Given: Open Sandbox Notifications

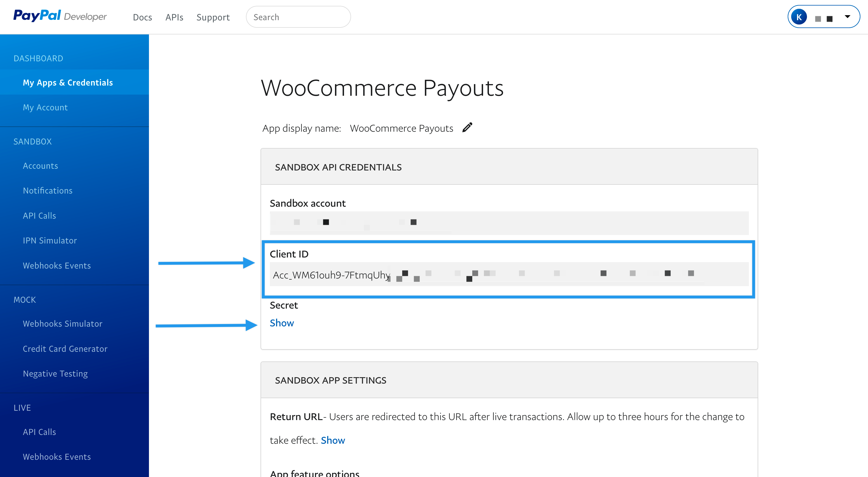Looking at the screenshot, I should tap(48, 191).
